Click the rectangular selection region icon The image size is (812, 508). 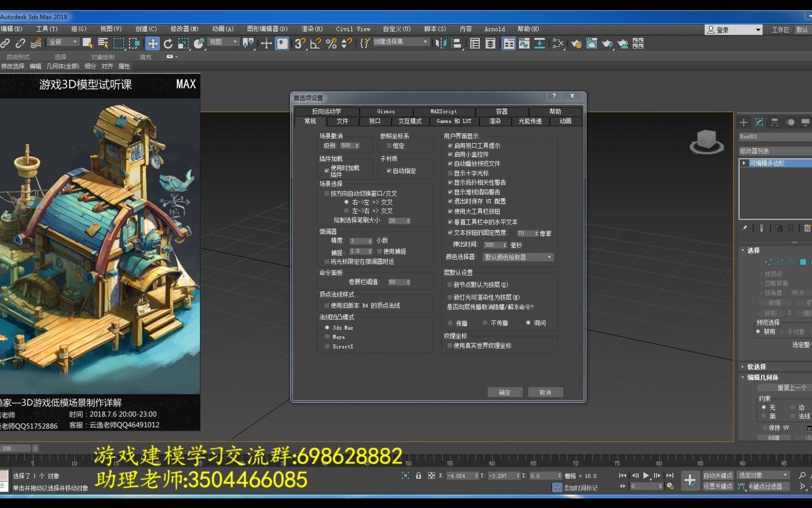pos(119,44)
